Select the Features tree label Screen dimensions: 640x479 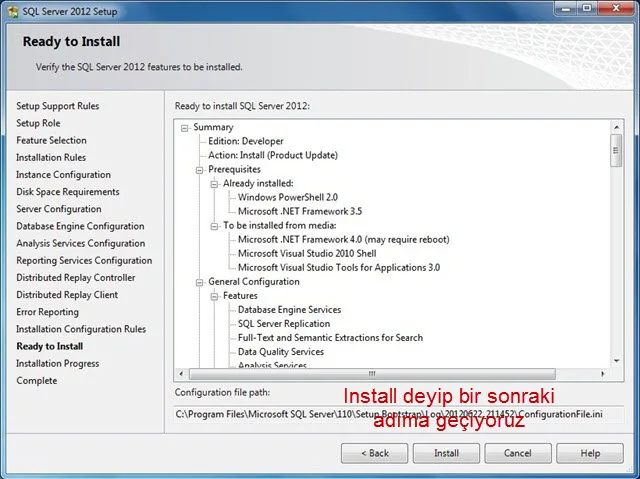pyautogui.click(x=240, y=296)
